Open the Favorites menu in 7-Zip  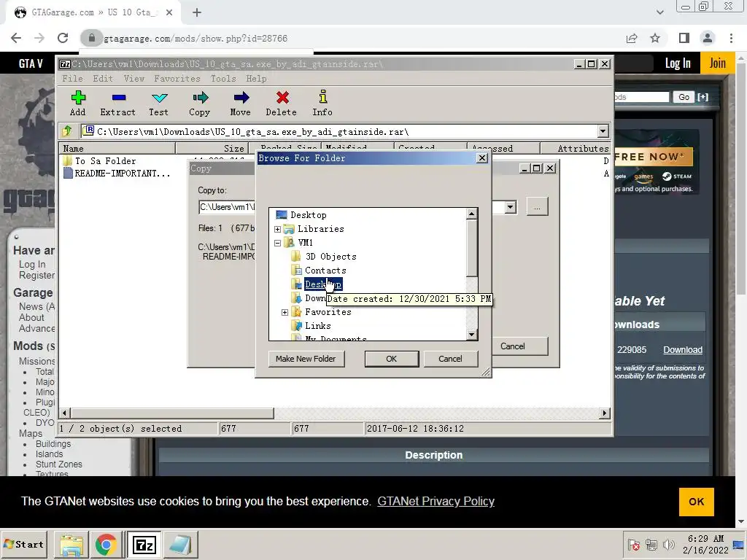(x=177, y=79)
